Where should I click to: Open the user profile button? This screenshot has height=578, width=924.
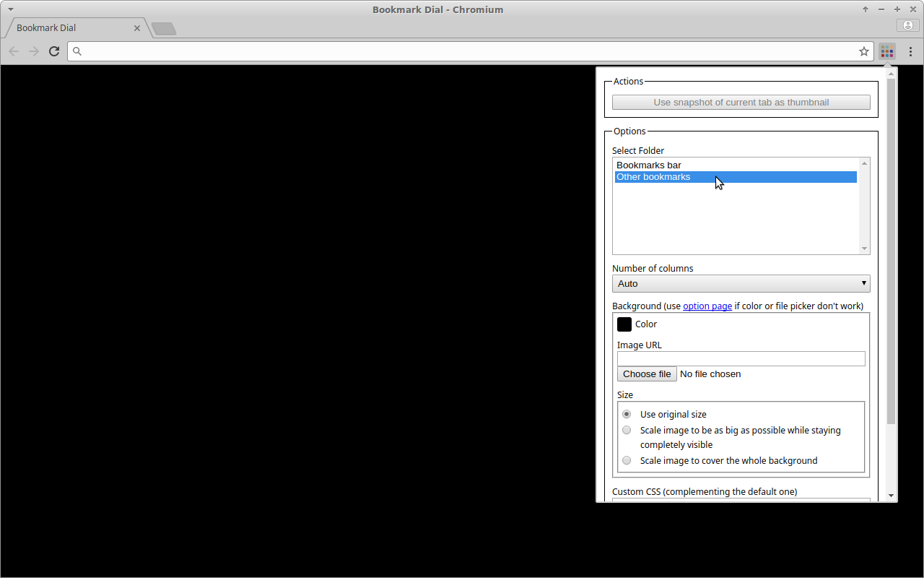[x=907, y=25]
